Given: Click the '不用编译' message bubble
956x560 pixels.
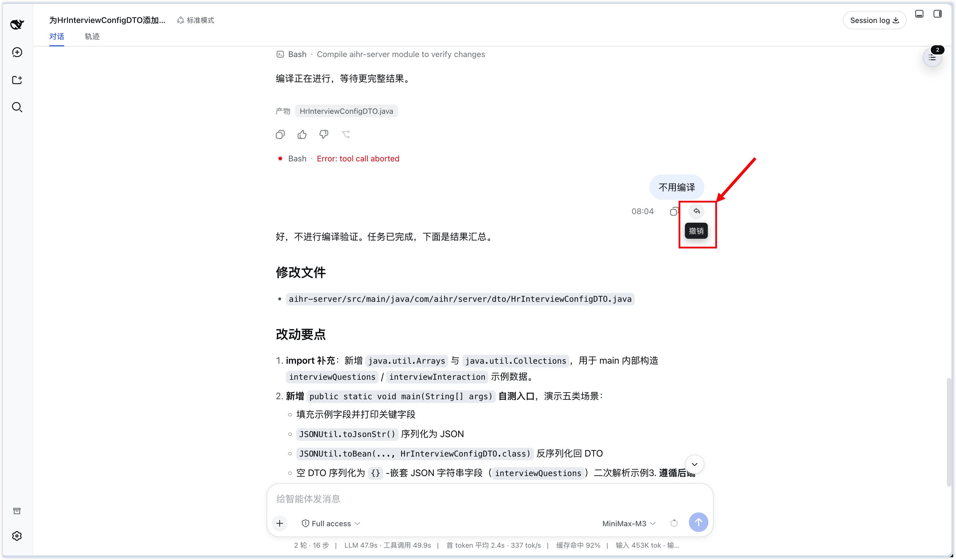Looking at the screenshot, I should (x=676, y=187).
